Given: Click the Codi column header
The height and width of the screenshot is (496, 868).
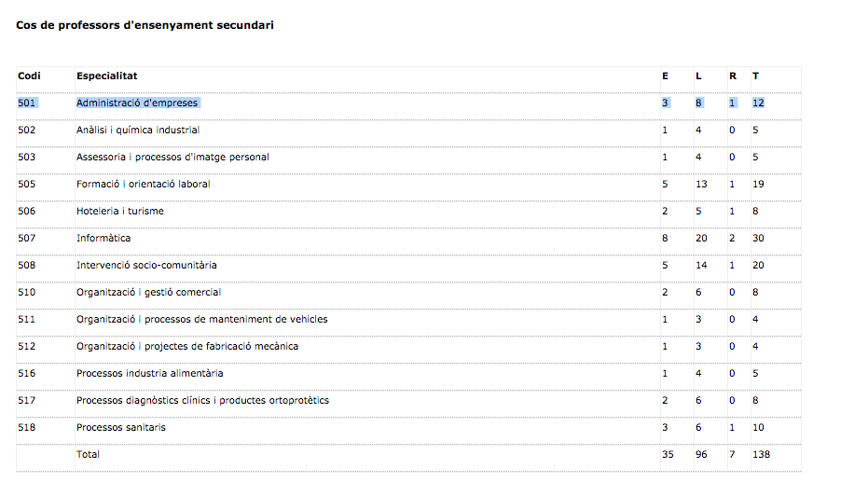Looking at the screenshot, I should click(28, 76).
